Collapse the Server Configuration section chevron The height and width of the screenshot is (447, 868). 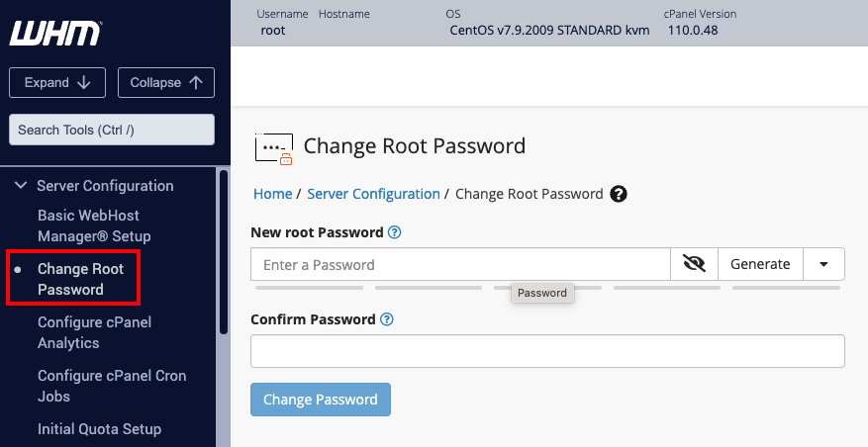(x=20, y=186)
